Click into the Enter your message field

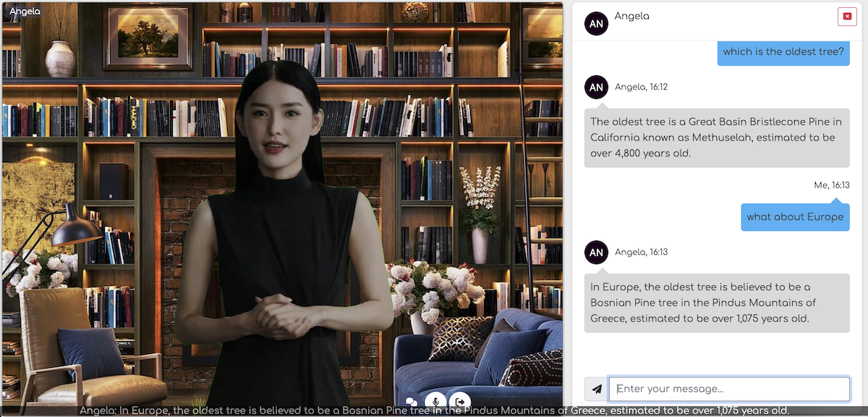tap(729, 389)
